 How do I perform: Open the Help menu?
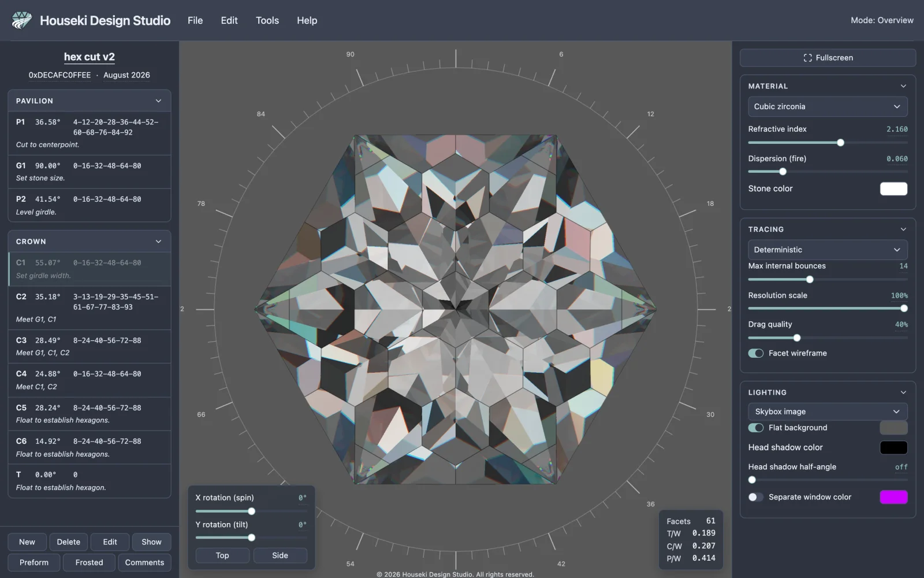(x=307, y=20)
